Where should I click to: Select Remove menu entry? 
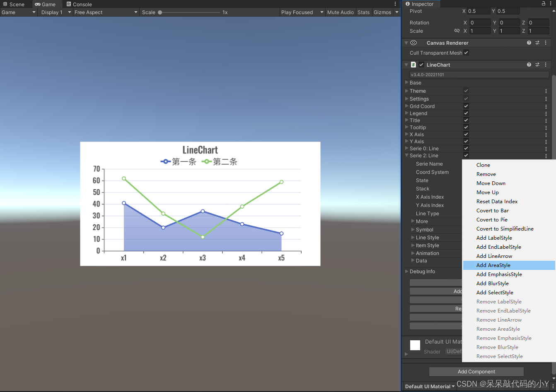point(509,174)
